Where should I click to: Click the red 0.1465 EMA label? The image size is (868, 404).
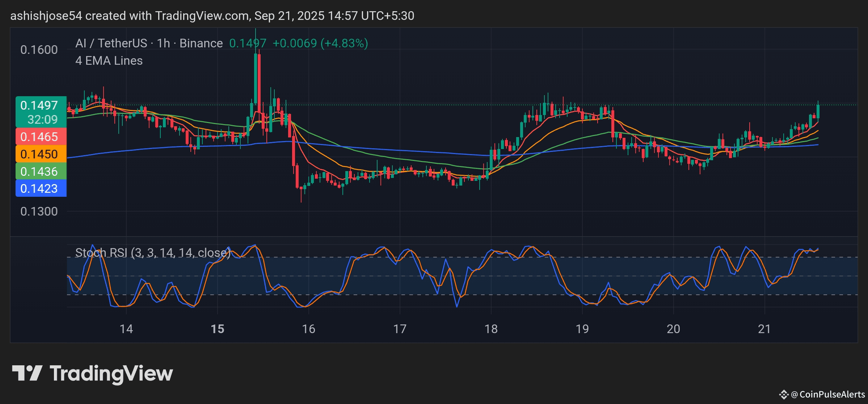point(39,137)
